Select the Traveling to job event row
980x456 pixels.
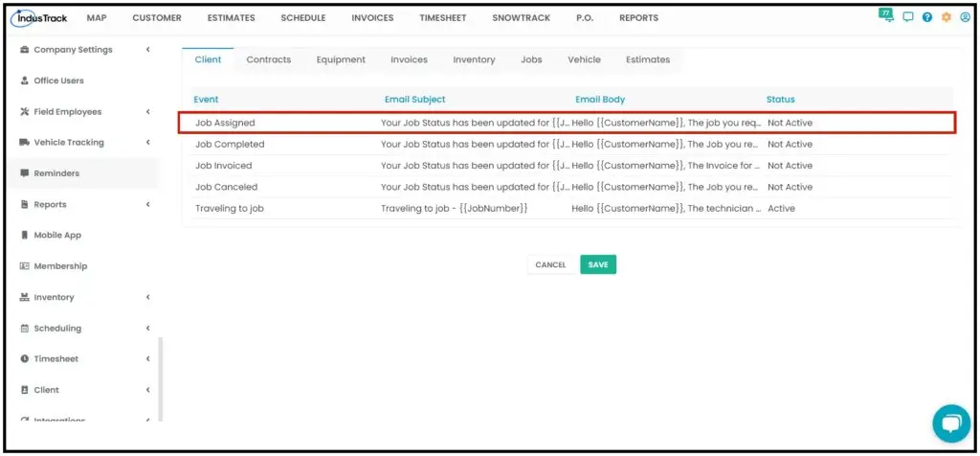tap(568, 208)
